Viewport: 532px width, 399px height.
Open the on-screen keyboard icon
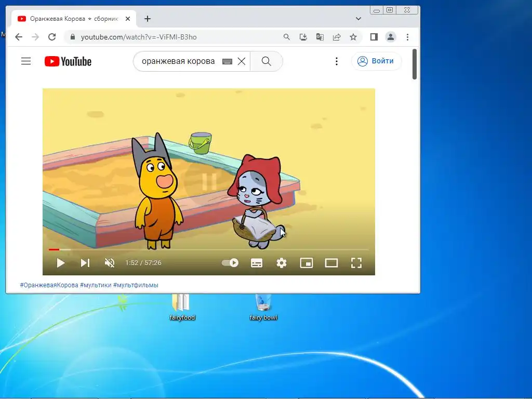point(227,61)
